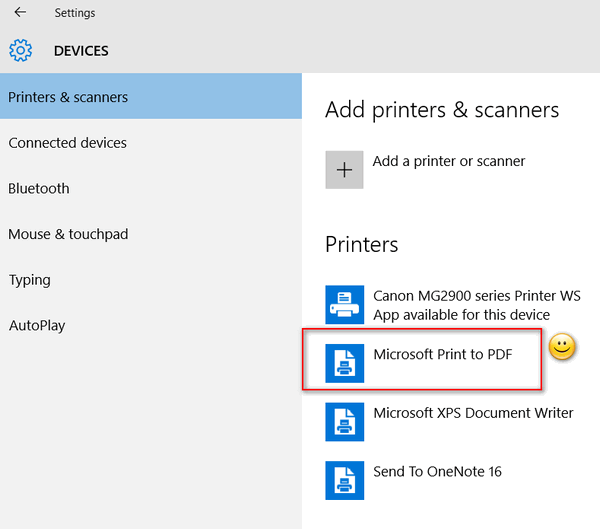Select Microsoft Print to PDF label
Image resolution: width=600 pixels, height=529 pixels.
point(443,354)
